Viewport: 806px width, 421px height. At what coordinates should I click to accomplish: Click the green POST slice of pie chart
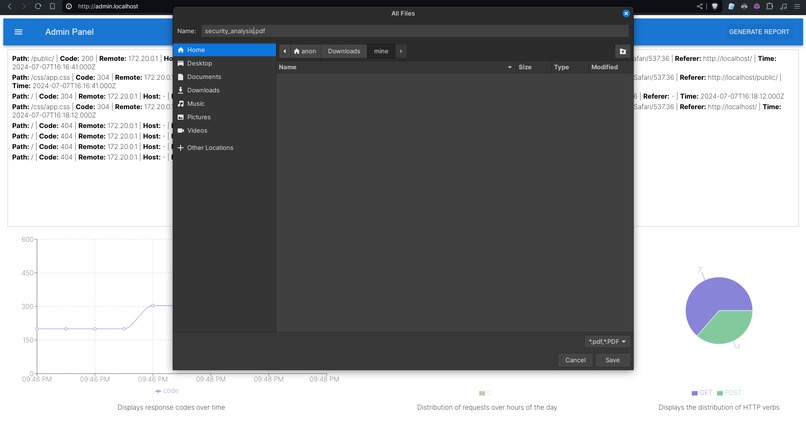(727, 327)
